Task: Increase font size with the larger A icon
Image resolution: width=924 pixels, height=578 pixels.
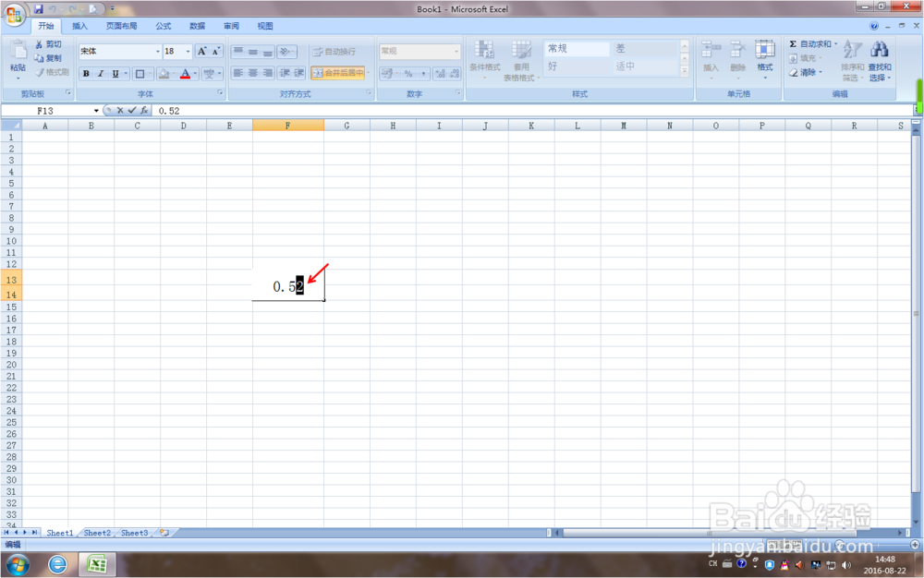Action: pyautogui.click(x=202, y=51)
